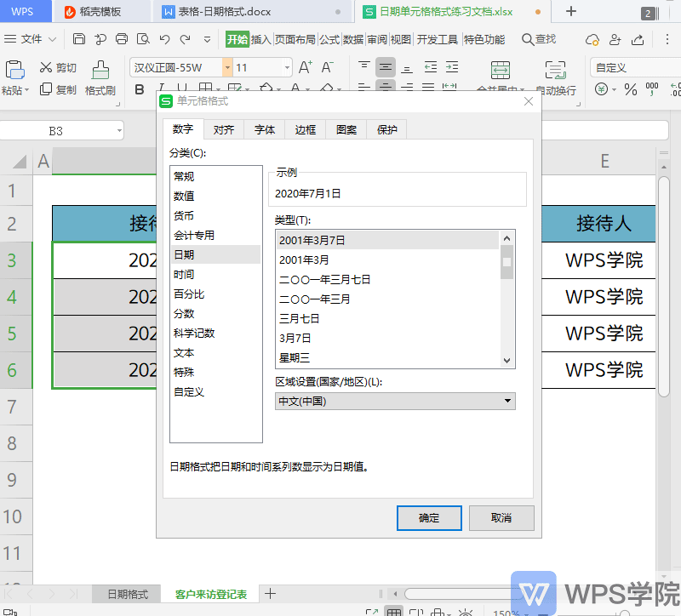Click the Undo arrow icon
Screen dimensions: 681x616
[163, 39]
